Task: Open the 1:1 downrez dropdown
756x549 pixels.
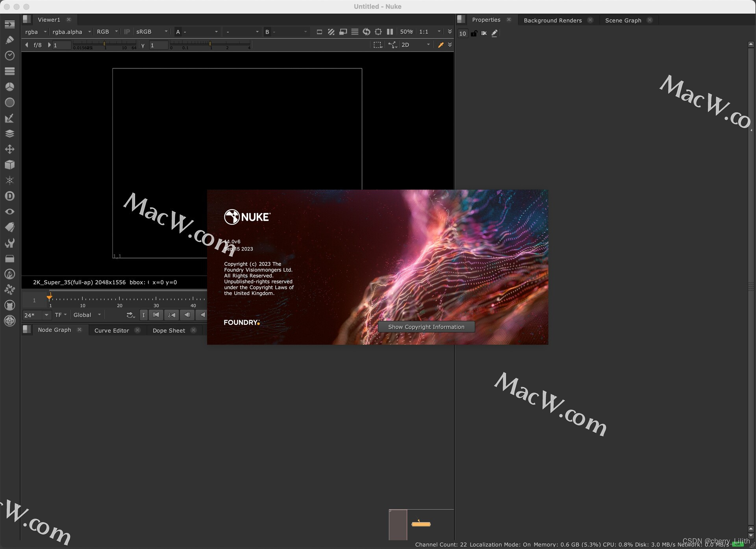Action: click(430, 32)
